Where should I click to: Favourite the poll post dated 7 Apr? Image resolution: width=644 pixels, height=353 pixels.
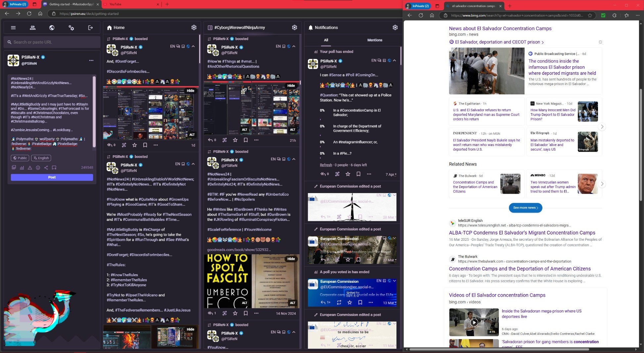348,174
